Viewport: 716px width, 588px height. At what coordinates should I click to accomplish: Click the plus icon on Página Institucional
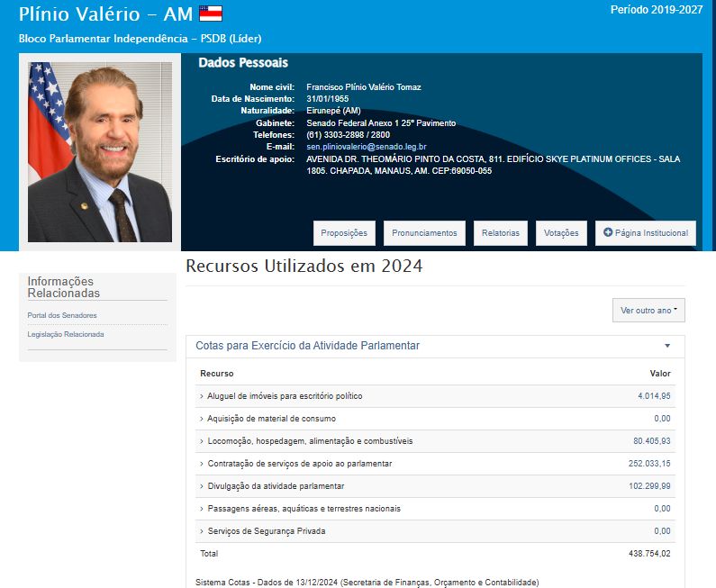608,232
